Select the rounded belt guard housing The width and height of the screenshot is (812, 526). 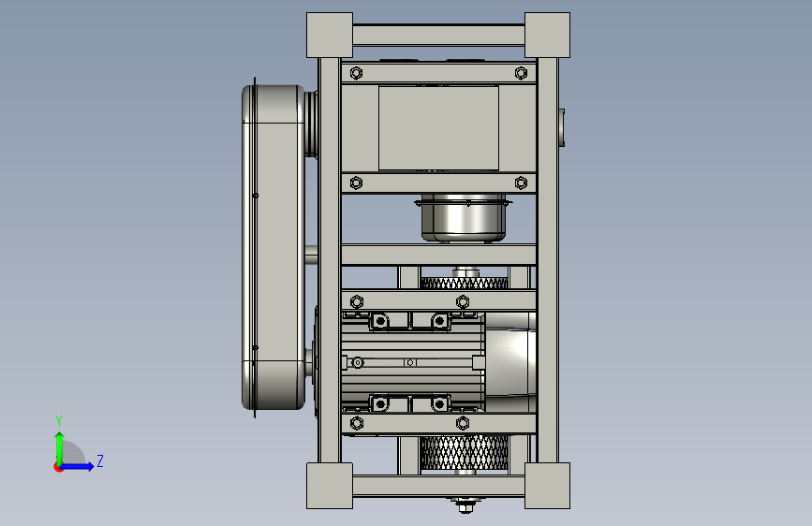(273, 247)
